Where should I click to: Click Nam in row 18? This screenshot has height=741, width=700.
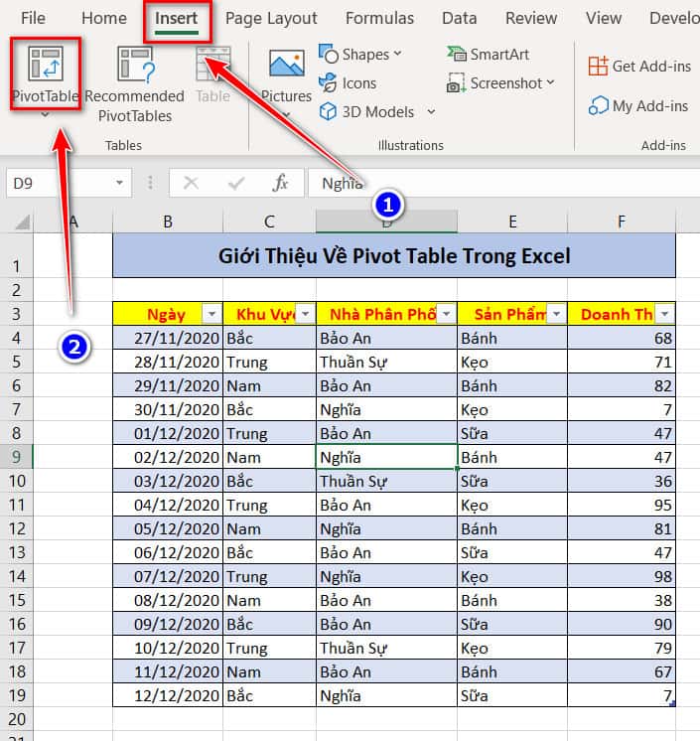269,671
